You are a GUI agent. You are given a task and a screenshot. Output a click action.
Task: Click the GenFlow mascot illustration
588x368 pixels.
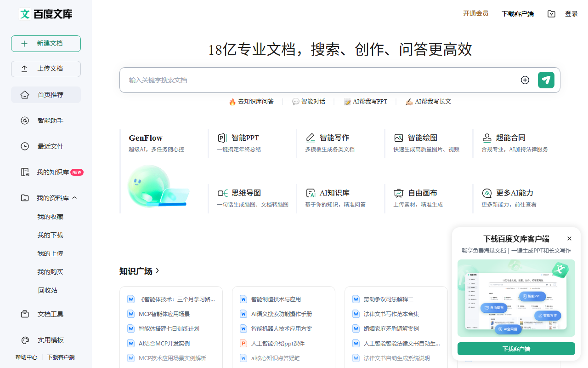(x=158, y=186)
